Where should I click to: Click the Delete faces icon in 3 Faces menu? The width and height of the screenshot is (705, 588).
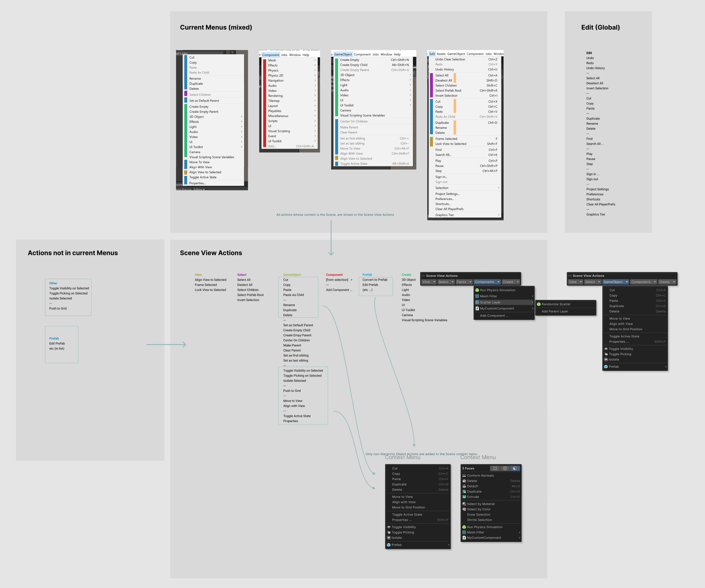pyautogui.click(x=464, y=481)
